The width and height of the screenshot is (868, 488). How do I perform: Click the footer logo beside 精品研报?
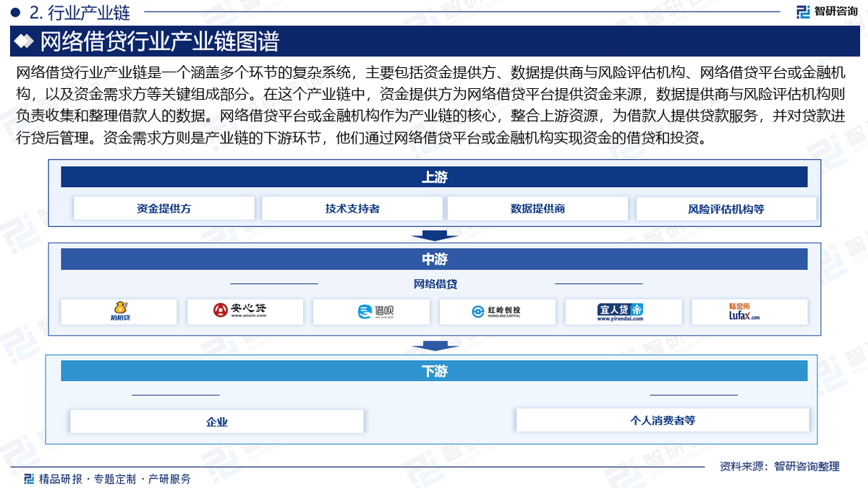(x=29, y=478)
